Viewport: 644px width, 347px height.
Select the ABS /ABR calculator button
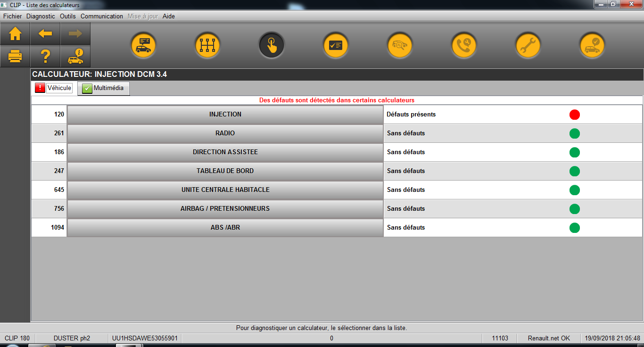pos(225,228)
